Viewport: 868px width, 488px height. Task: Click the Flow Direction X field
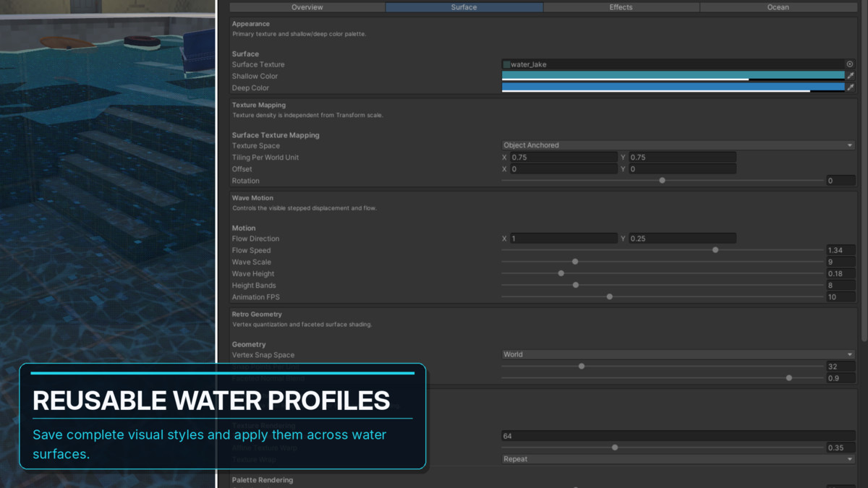(x=563, y=239)
